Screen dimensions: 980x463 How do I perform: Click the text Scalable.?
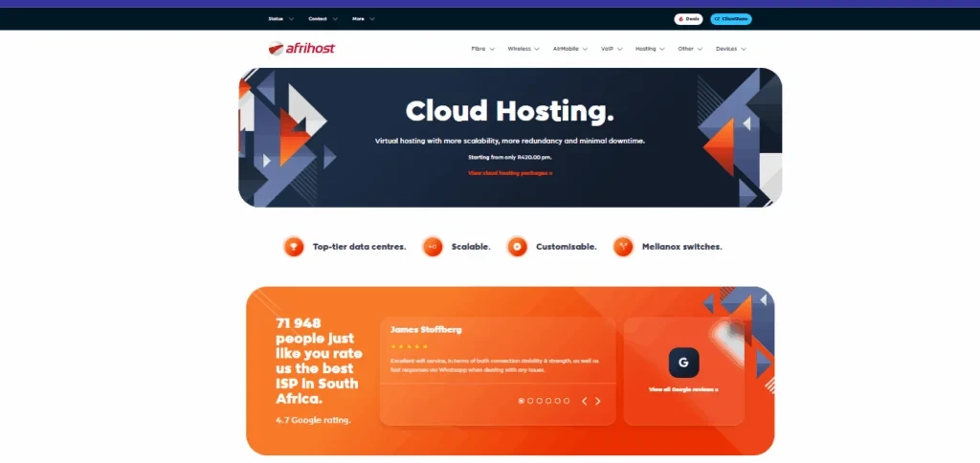[x=471, y=247]
